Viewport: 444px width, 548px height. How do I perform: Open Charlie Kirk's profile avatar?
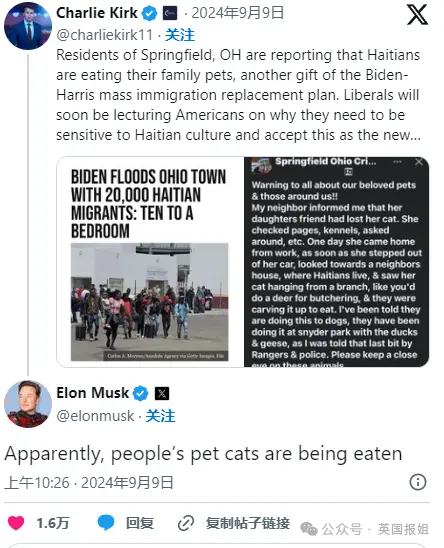tap(28, 25)
